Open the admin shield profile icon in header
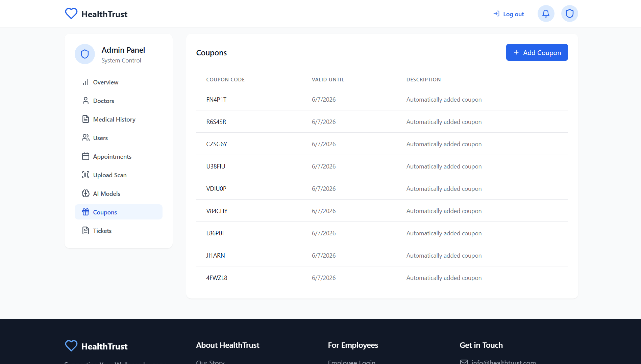This screenshot has width=641, height=364. click(x=569, y=14)
